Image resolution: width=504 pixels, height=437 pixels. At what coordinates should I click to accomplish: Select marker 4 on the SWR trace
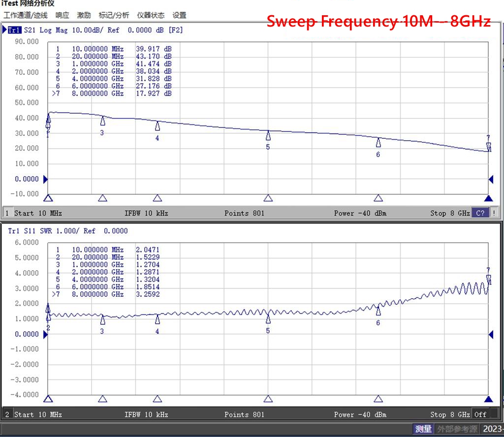(157, 320)
